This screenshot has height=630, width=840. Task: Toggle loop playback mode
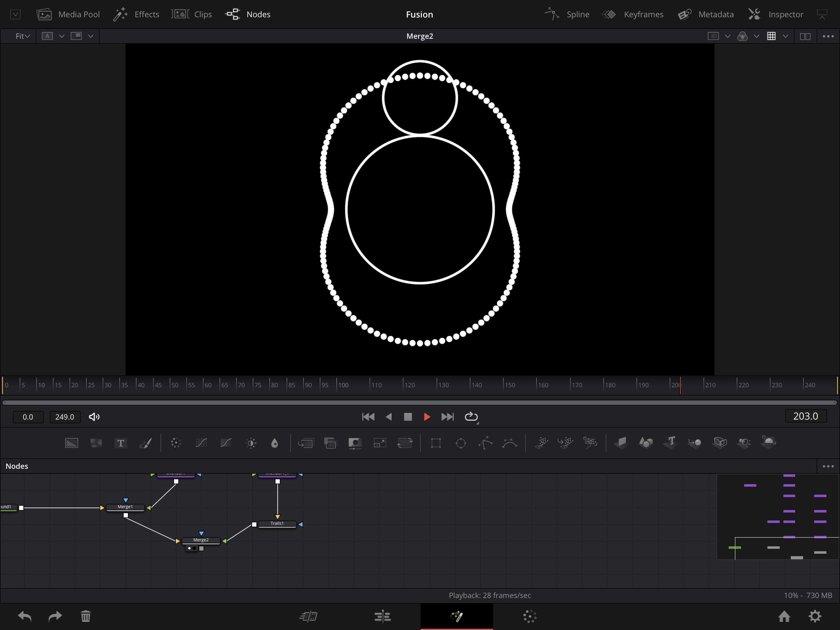click(x=471, y=417)
